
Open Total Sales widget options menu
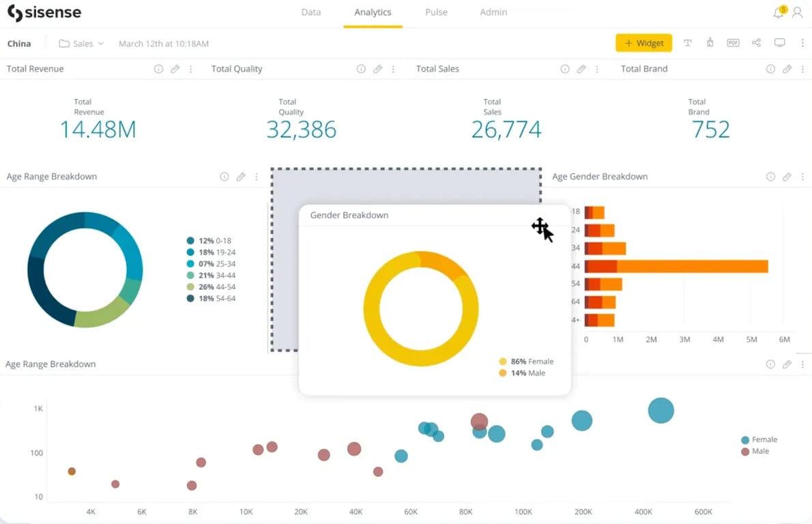596,69
